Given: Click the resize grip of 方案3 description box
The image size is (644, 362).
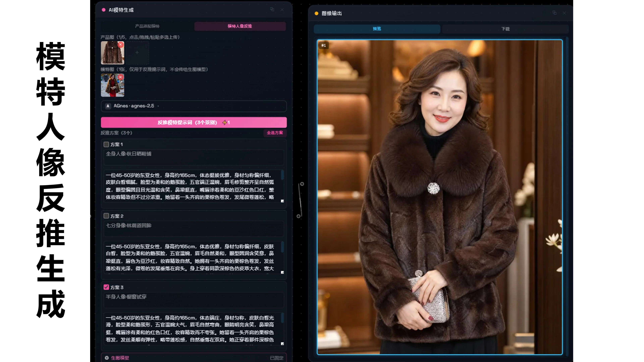Looking at the screenshot, I should [x=282, y=344].
